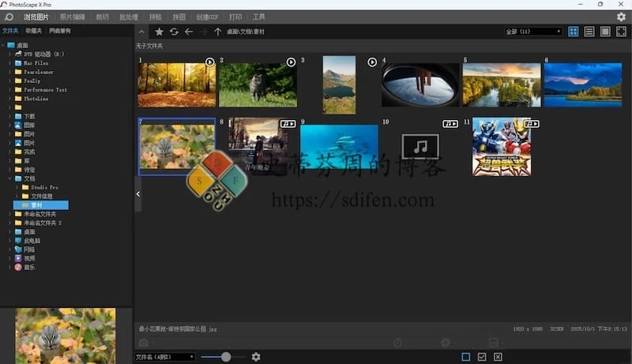Switch to the 文件夹 panel tab

pos(10,31)
